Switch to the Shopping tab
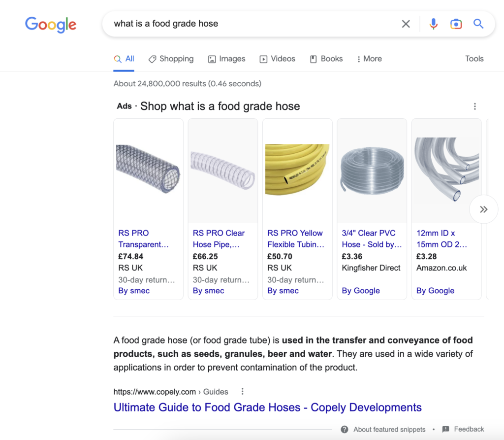The image size is (504, 440). 171,59
